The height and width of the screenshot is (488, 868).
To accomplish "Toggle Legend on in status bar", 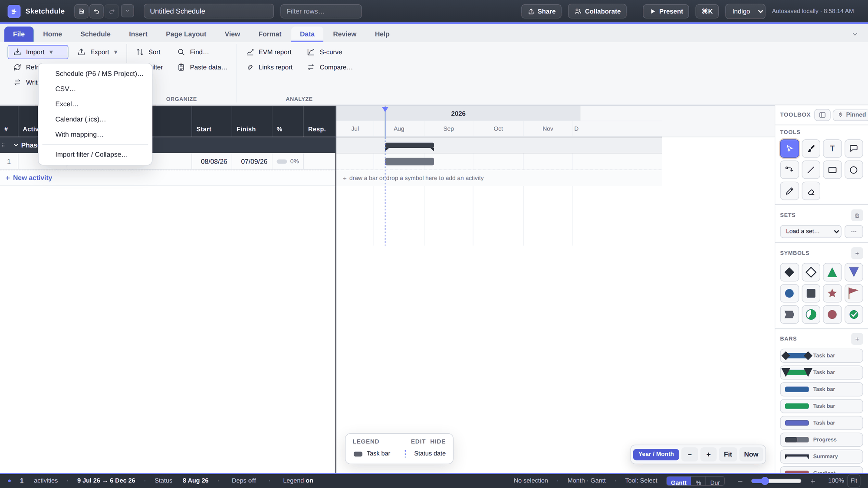I will click(298, 481).
